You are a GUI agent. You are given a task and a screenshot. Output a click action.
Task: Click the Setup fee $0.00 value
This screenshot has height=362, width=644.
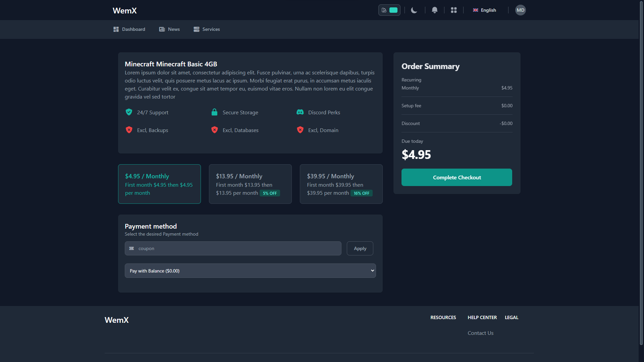pyautogui.click(x=507, y=106)
